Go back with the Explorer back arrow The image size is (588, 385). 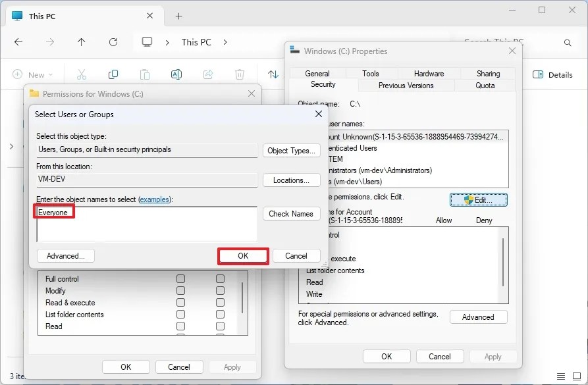click(x=18, y=42)
